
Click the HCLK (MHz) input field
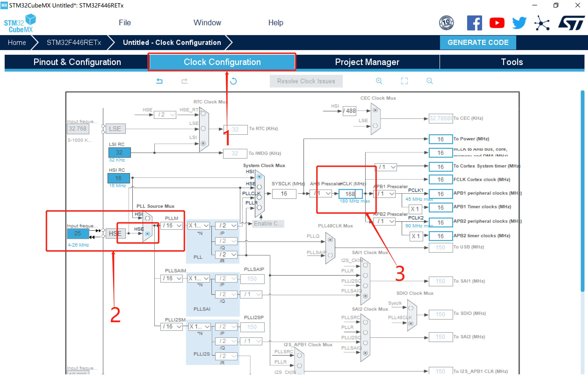point(350,194)
